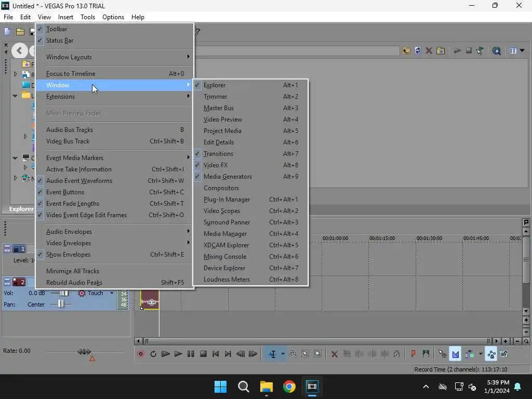The width and height of the screenshot is (532, 399).
Task: Toggle Auto Ripple icon
Action: 470,354
